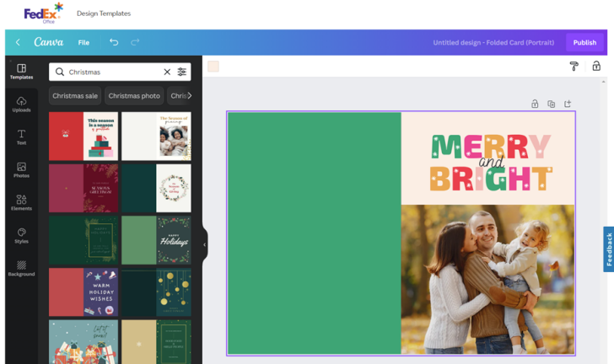Clear the Christmas search text
Image resolution: width=614 pixels, height=364 pixels.
pos(167,72)
